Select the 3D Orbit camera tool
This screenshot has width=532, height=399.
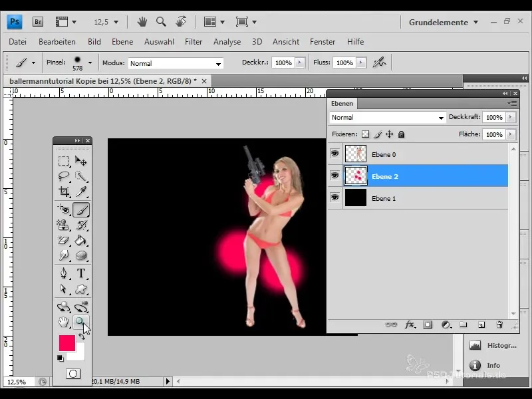pos(80,307)
